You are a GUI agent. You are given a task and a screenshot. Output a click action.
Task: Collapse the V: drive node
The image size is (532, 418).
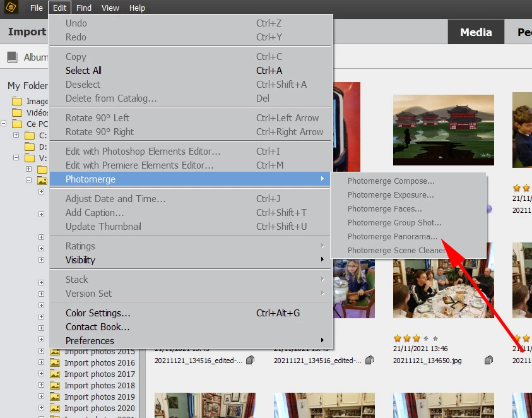(16, 158)
